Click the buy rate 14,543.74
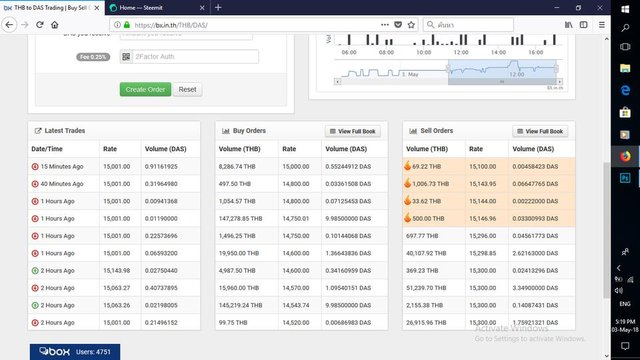This screenshot has width=640, height=360. click(x=296, y=305)
